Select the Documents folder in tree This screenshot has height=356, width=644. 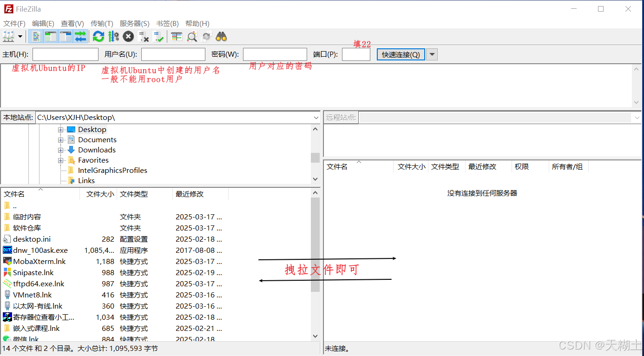[x=97, y=140]
